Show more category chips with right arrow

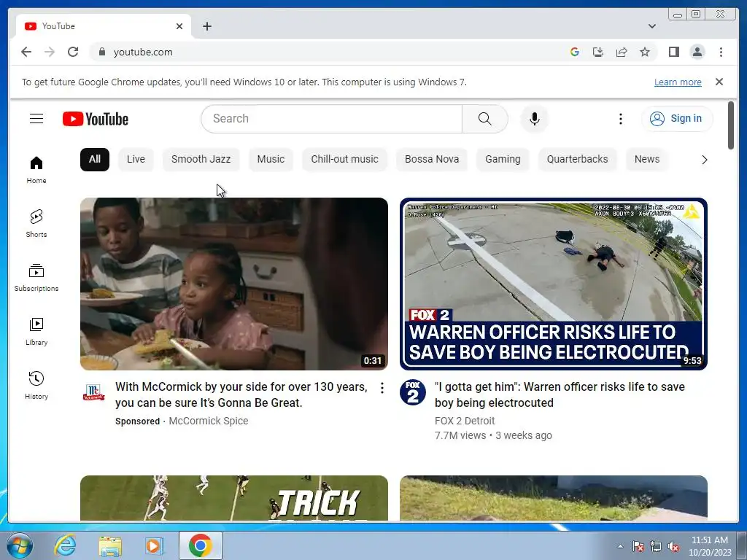coord(704,160)
